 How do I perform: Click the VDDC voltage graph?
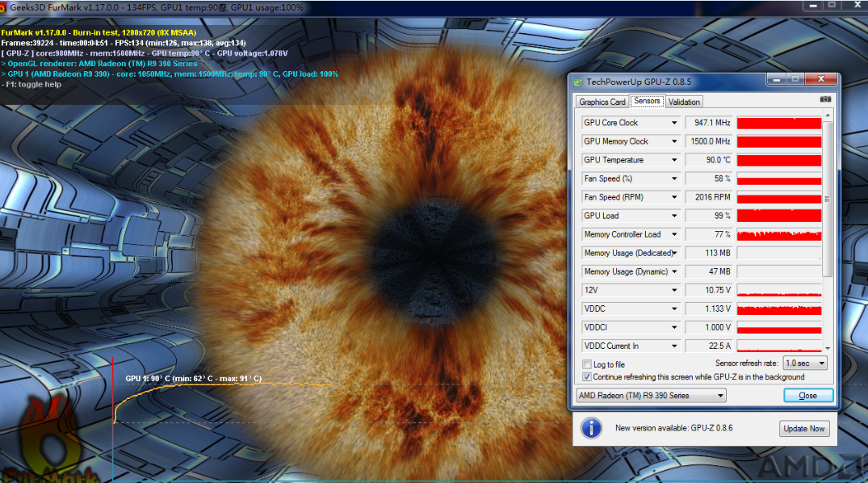(779, 309)
